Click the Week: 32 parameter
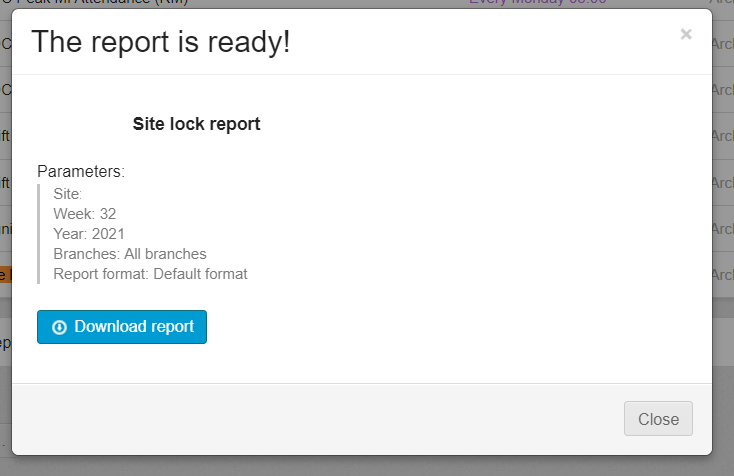 [85, 214]
